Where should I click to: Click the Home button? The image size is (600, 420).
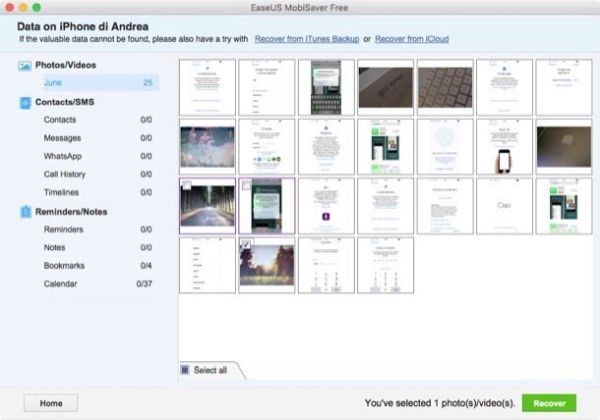coord(51,403)
